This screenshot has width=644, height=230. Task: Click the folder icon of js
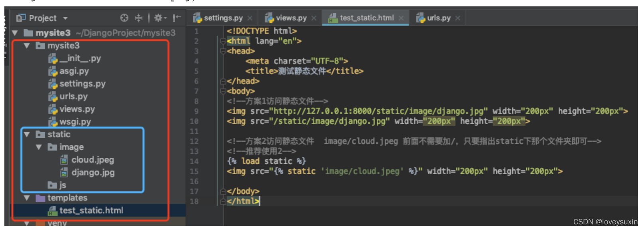point(52,185)
